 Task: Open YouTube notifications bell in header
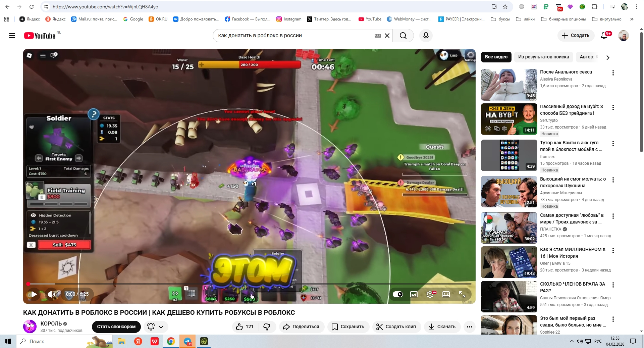604,36
